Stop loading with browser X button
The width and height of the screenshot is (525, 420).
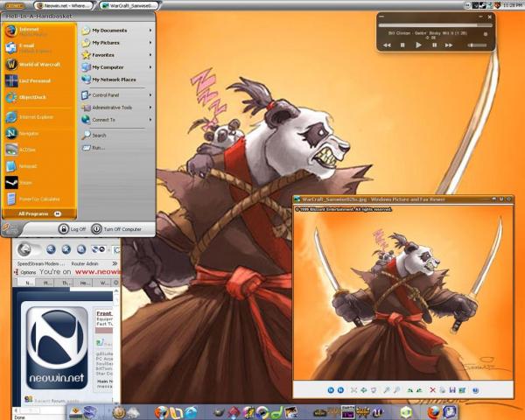pos(66,249)
